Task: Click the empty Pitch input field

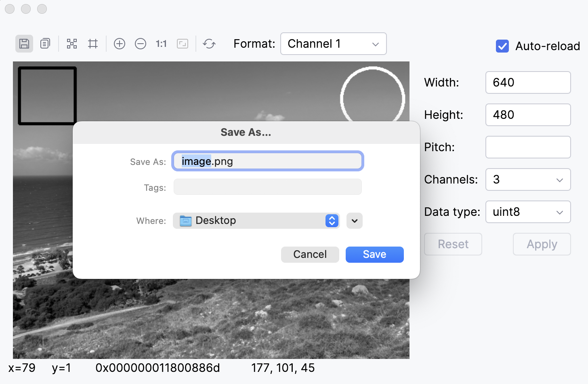Action: (528, 147)
